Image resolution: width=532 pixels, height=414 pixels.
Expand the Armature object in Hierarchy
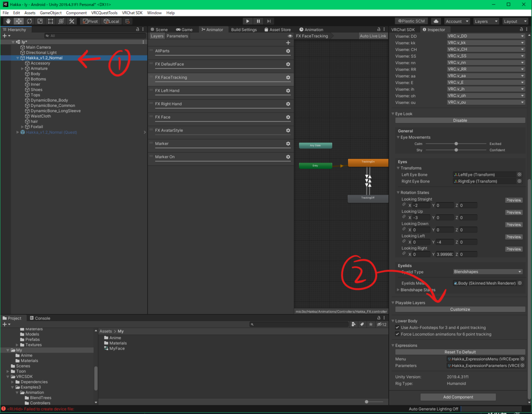coord(23,69)
